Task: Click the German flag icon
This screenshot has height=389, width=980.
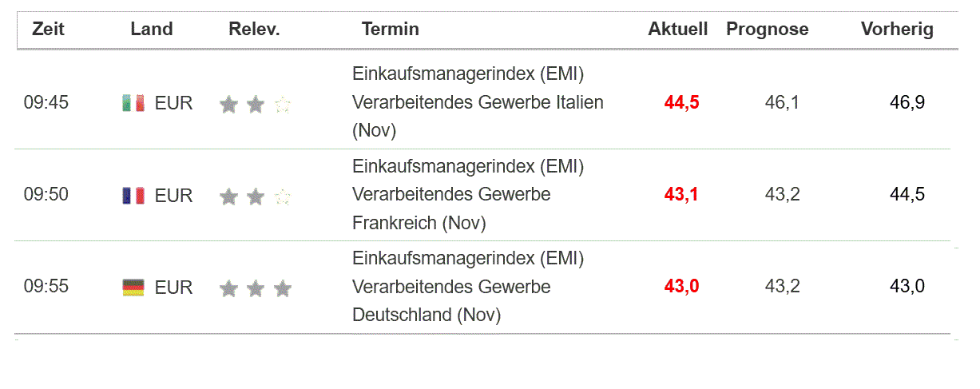Action: click(x=133, y=287)
